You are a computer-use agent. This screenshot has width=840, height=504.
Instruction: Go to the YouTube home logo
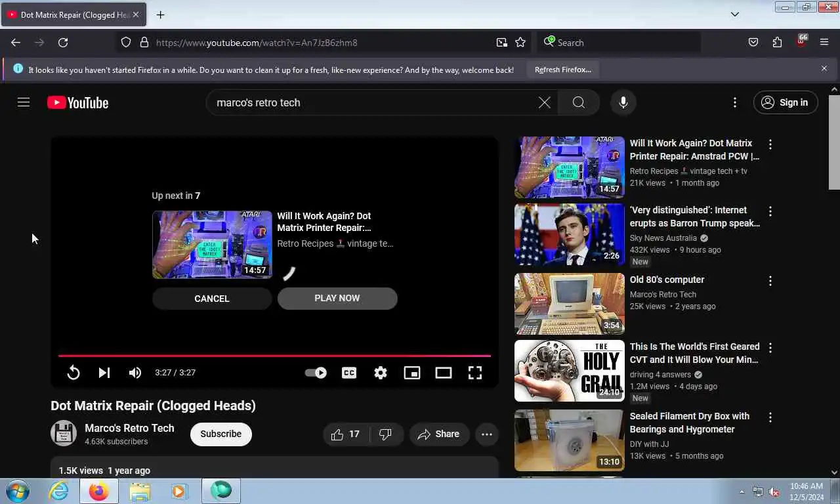[77, 102]
